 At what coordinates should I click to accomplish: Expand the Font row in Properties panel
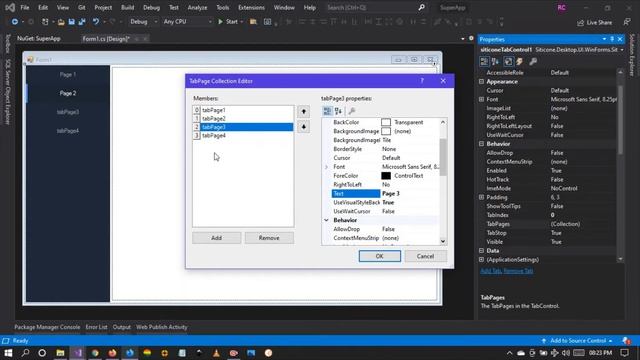click(481, 99)
